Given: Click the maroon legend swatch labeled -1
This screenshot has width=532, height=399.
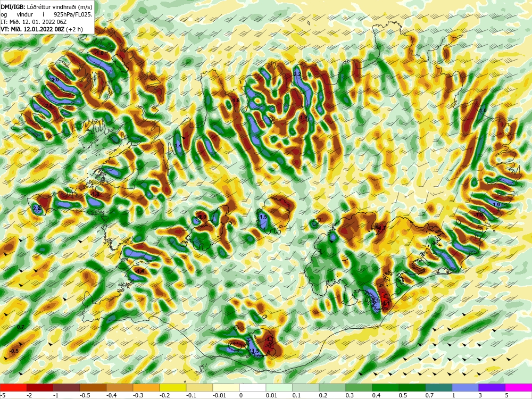Looking at the screenshot, I should point(66,388).
